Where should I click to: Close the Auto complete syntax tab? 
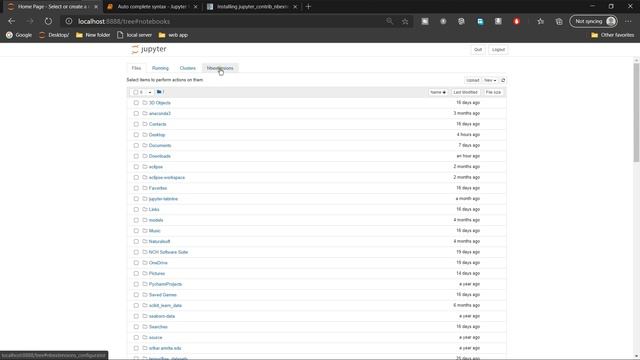pos(196,7)
